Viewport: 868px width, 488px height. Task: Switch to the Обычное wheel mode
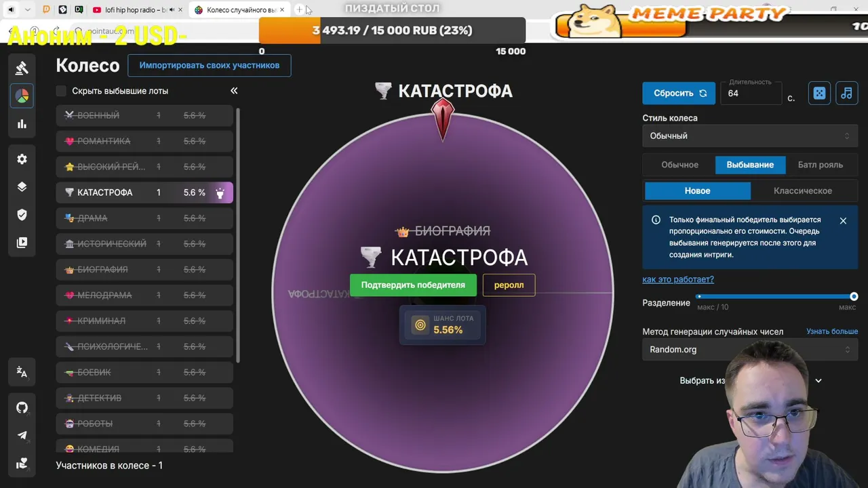click(x=679, y=165)
